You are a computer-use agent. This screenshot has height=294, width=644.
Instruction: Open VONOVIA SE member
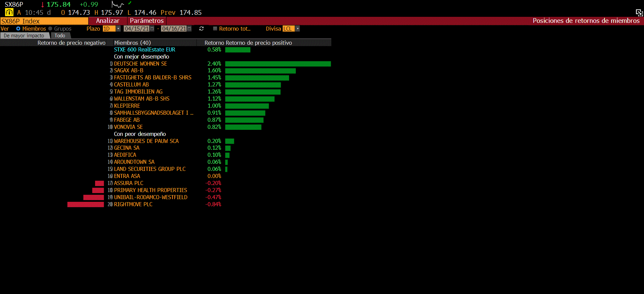point(128,127)
